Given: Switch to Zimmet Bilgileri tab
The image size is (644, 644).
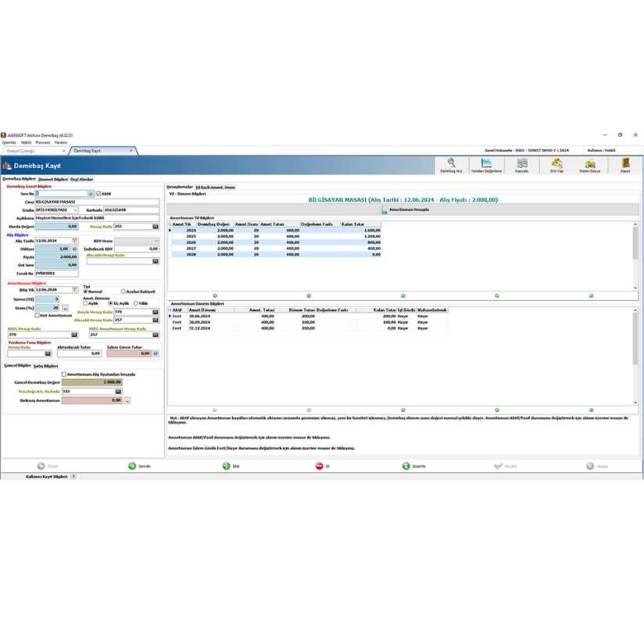Looking at the screenshot, I should 53,179.
